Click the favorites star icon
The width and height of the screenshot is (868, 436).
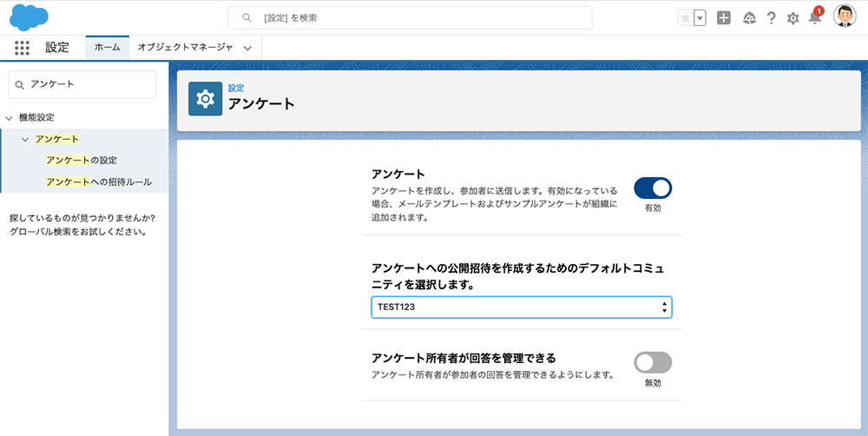686,17
